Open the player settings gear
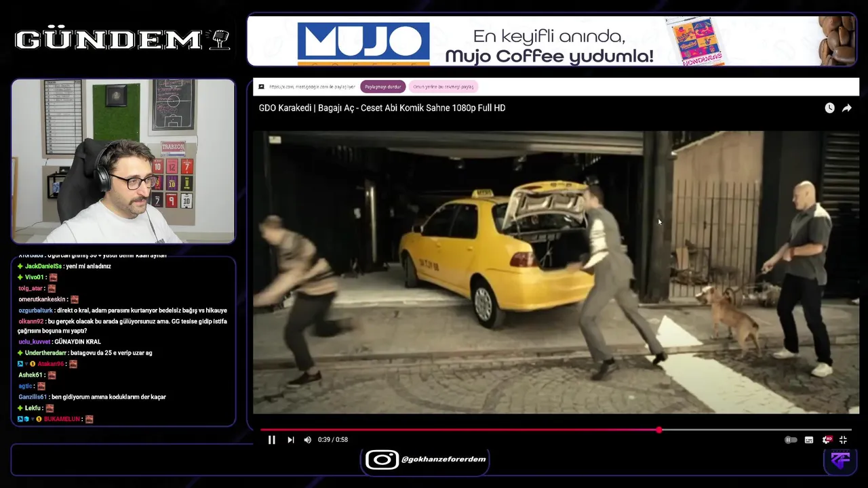Image resolution: width=868 pixels, height=488 pixels. pyautogui.click(x=827, y=440)
